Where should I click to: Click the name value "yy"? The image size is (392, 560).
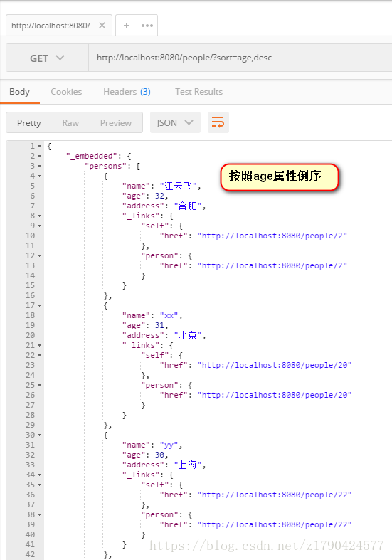[169, 445]
